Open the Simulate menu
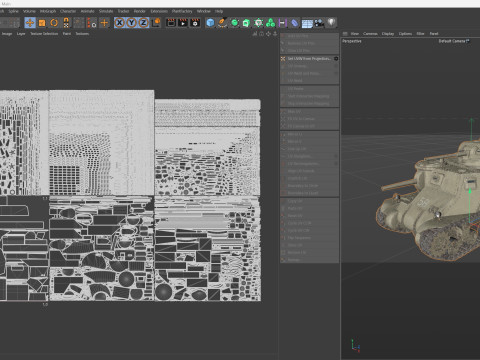 106,11
